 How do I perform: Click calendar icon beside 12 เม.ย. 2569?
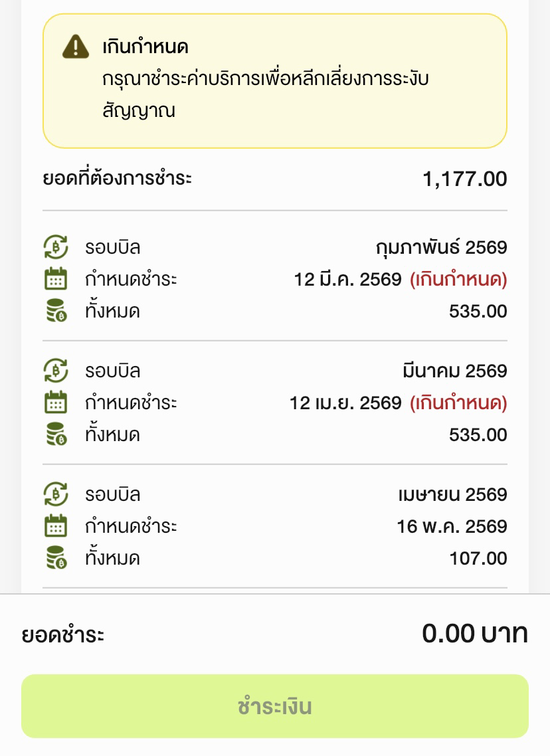point(56,402)
